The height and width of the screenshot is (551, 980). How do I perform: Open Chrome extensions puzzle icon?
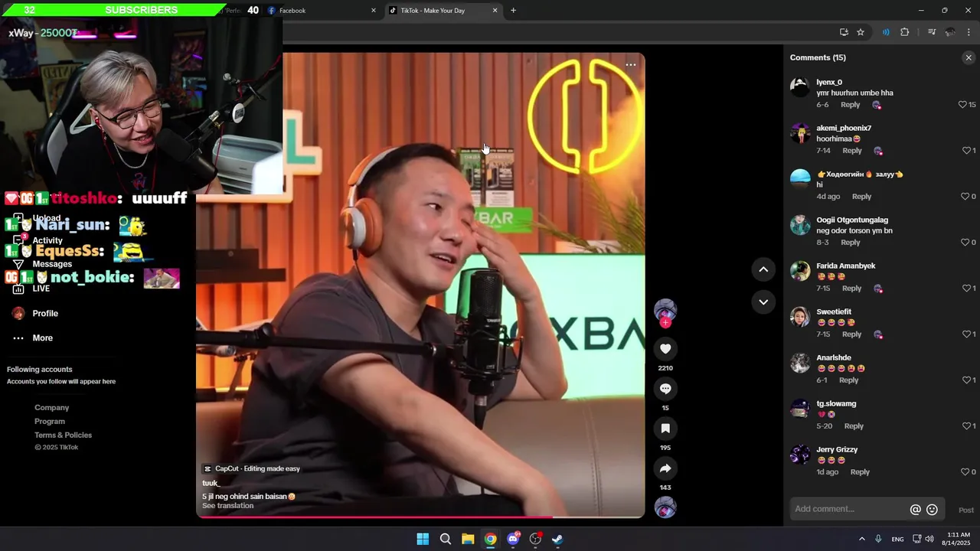point(905,32)
